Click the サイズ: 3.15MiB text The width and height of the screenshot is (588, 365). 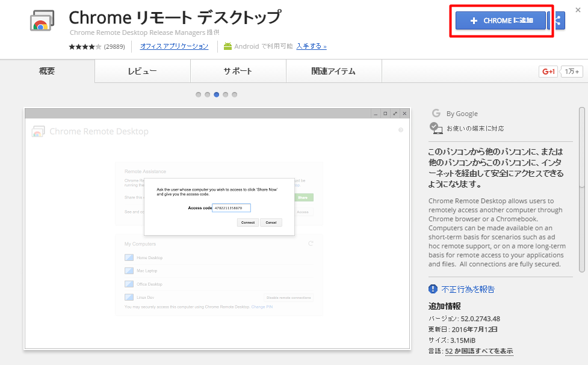[x=452, y=340]
